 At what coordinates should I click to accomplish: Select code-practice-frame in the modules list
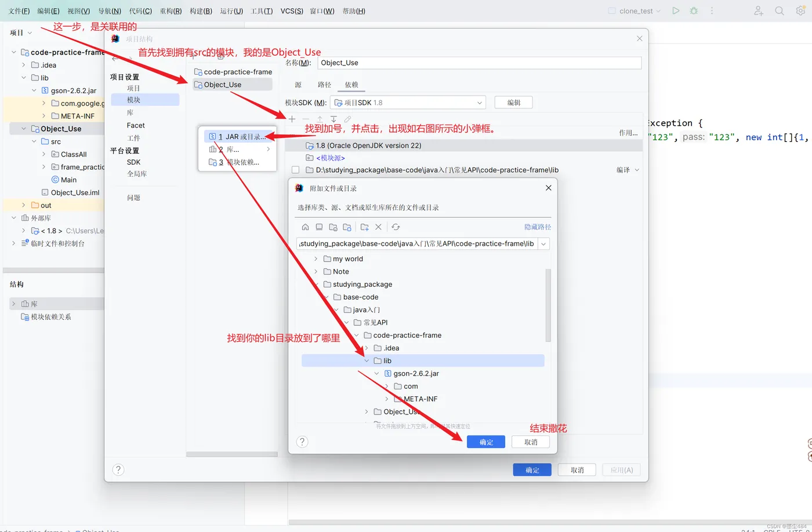point(233,72)
